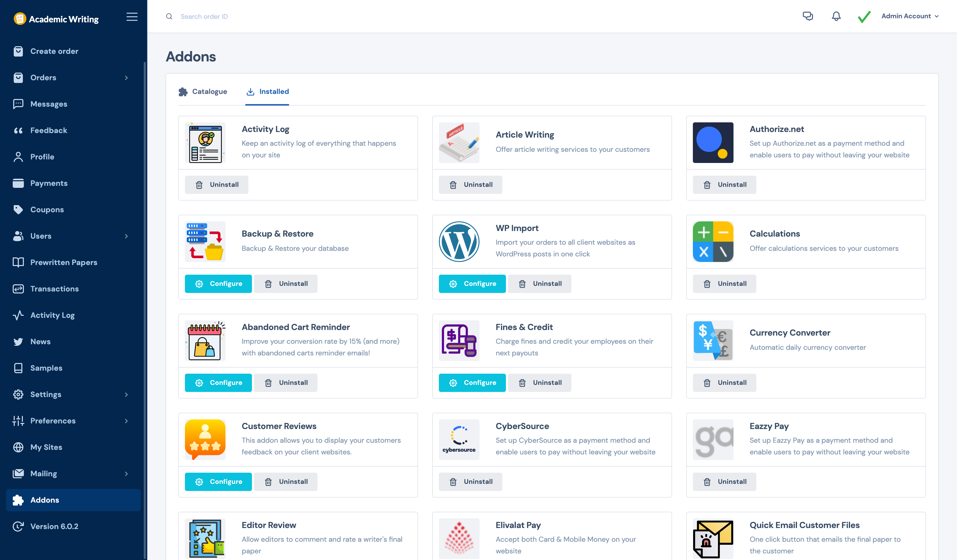The image size is (957, 560).
Task: Click the green checkmark in top bar
Action: (x=864, y=16)
